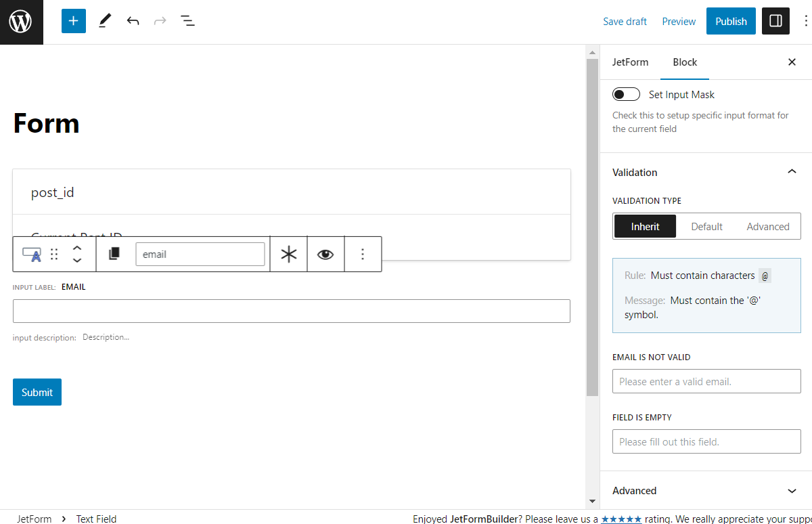Screen dimensions: 812x524
Task: Click the EMAIL input field
Action: tap(291, 311)
